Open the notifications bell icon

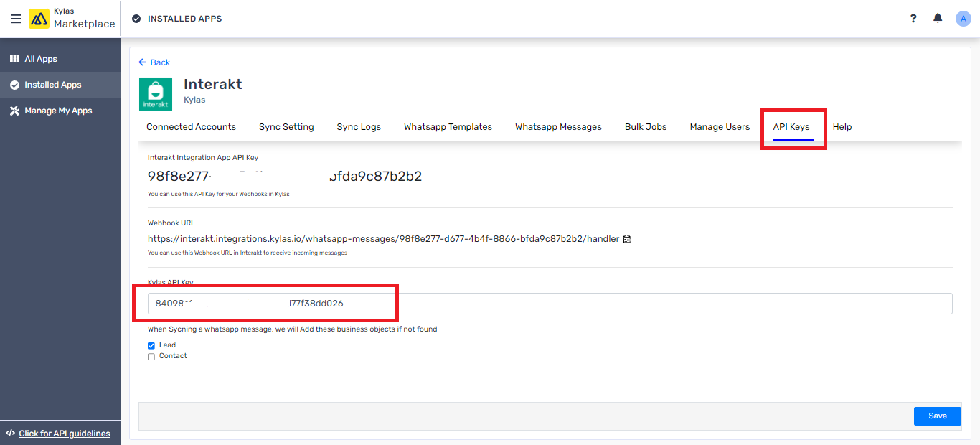938,18
